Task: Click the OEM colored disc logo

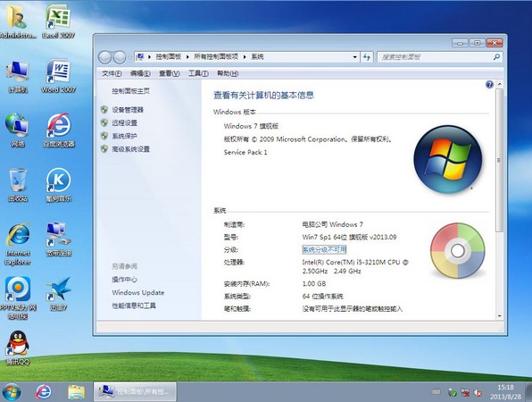Action: coord(458,250)
